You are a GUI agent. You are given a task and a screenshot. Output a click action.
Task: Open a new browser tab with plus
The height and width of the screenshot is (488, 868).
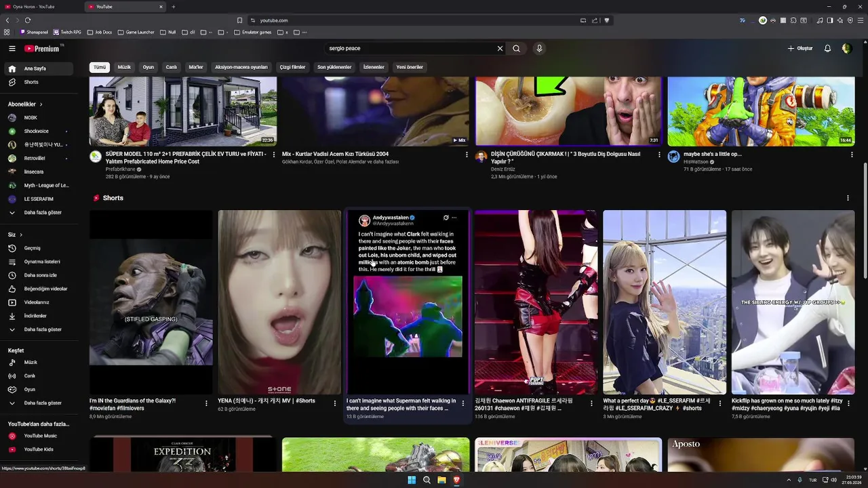[x=173, y=7]
